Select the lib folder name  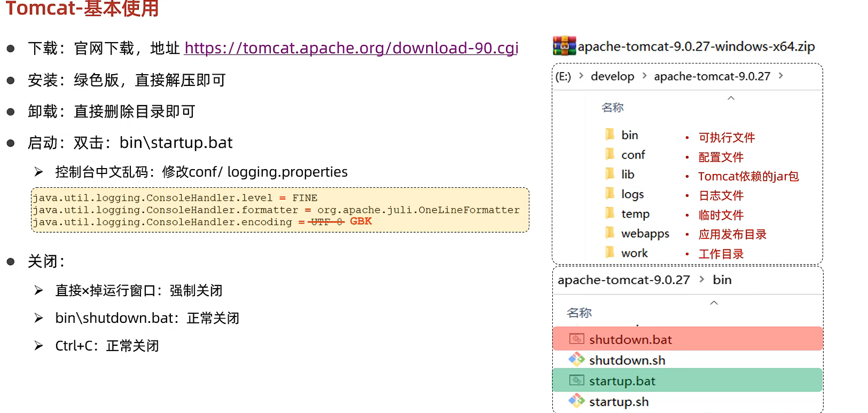pyautogui.click(x=628, y=174)
